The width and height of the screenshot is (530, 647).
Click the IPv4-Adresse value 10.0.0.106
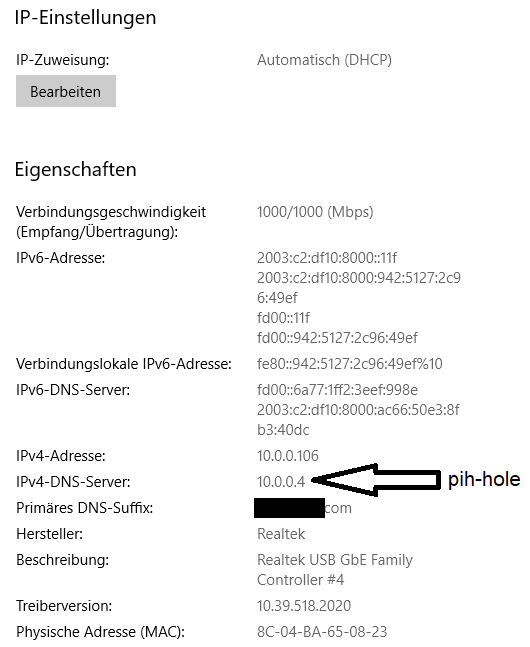[288, 456]
